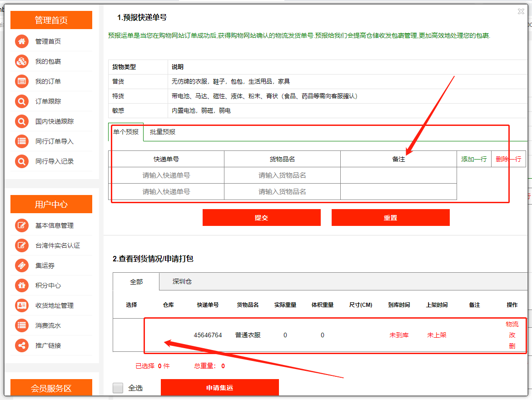This screenshot has width=532, height=400.
Task: Click the 申请集运 button
Action: tap(219, 388)
